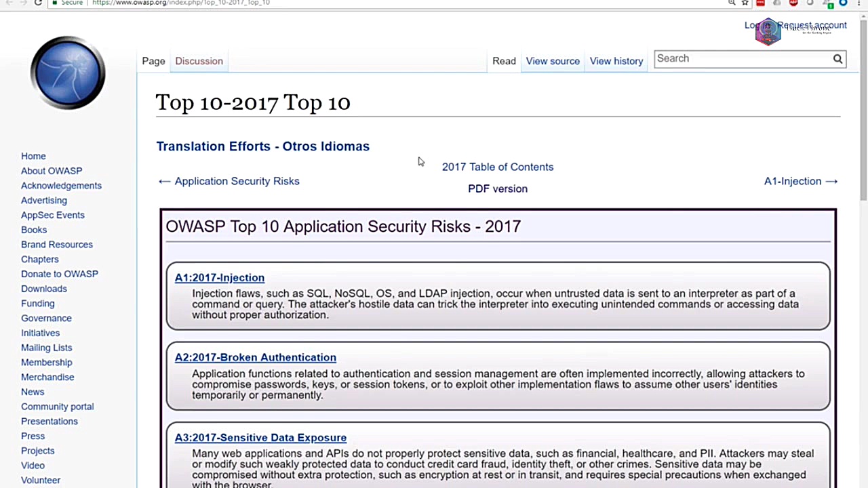Click the red ABP extension icon
The height and width of the screenshot is (488, 868).
[x=793, y=3]
